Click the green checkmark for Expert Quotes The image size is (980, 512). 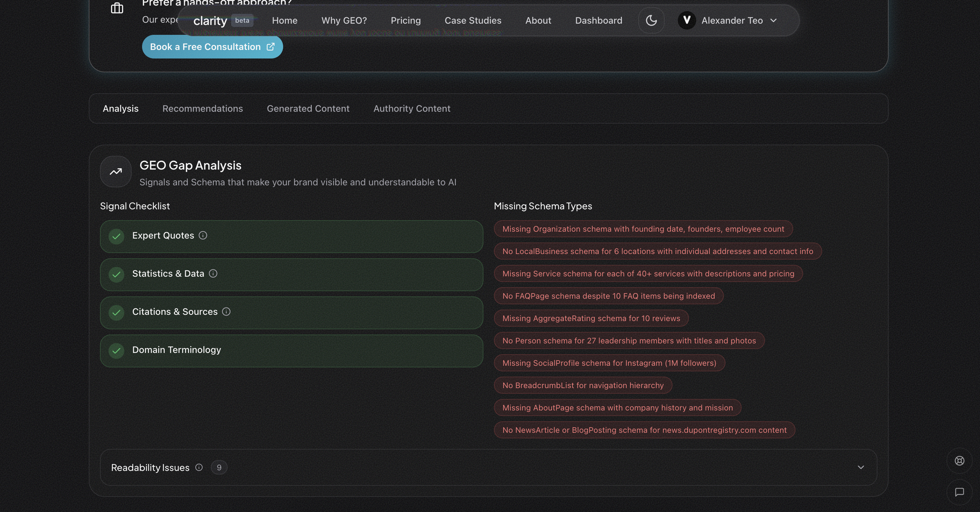116,237
